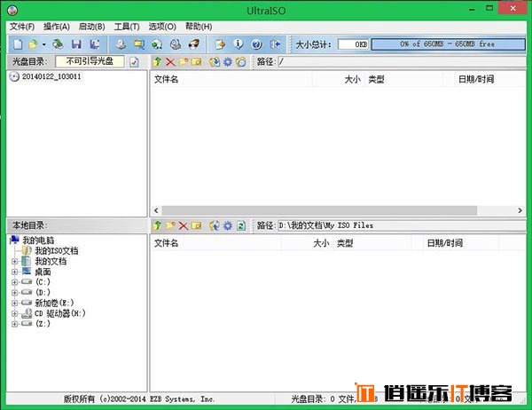Expand the 桌面 tree node
The height and width of the screenshot is (410, 532).
(14, 272)
